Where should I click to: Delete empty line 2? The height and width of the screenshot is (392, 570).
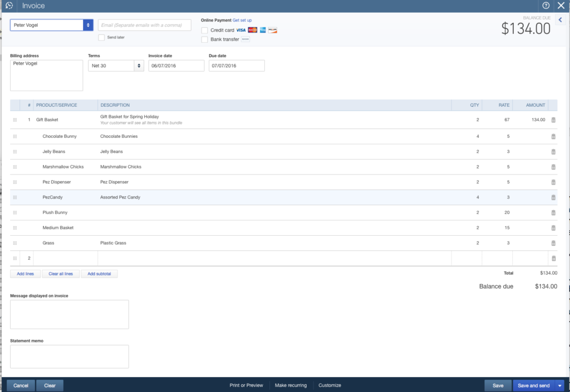click(553, 259)
